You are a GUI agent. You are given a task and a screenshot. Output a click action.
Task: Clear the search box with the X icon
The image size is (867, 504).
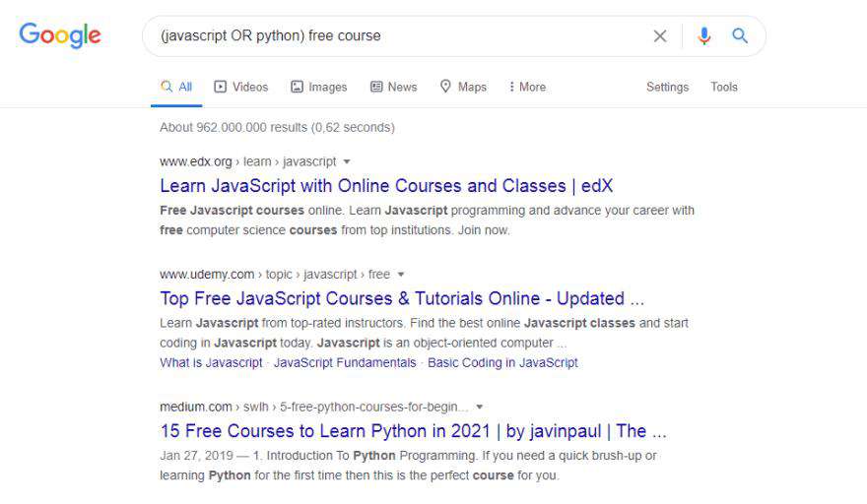click(660, 35)
